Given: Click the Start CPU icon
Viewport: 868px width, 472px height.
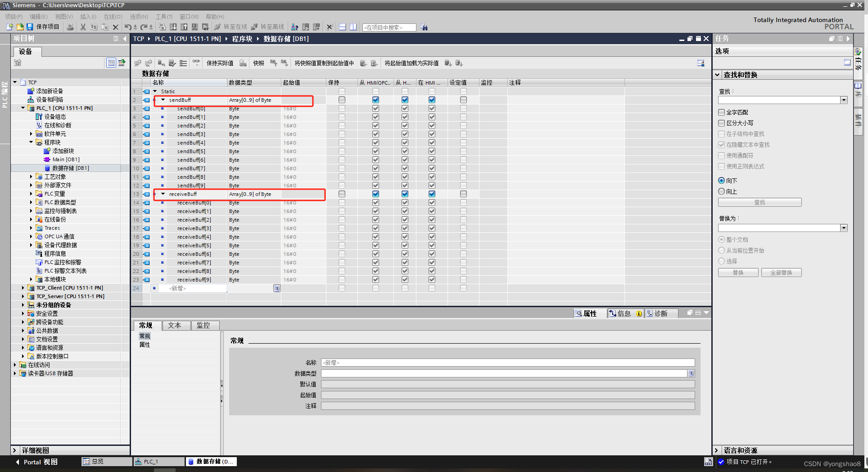Looking at the screenshot, I should tap(306, 27).
